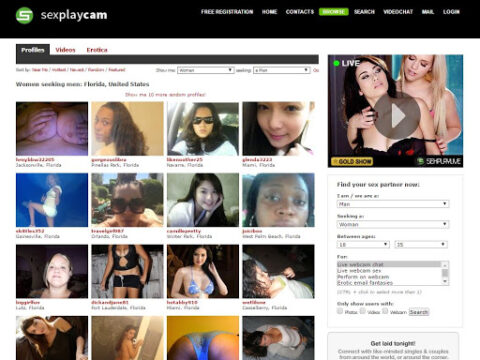Image resolution: width=480 pixels, height=360 pixels.
Task: Open the I am / we are dropdown
Action: point(393,204)
